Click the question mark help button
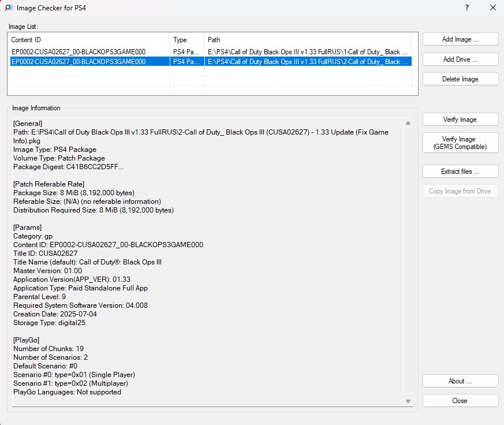This screenshot has width=504, height=425. point(467,8)
